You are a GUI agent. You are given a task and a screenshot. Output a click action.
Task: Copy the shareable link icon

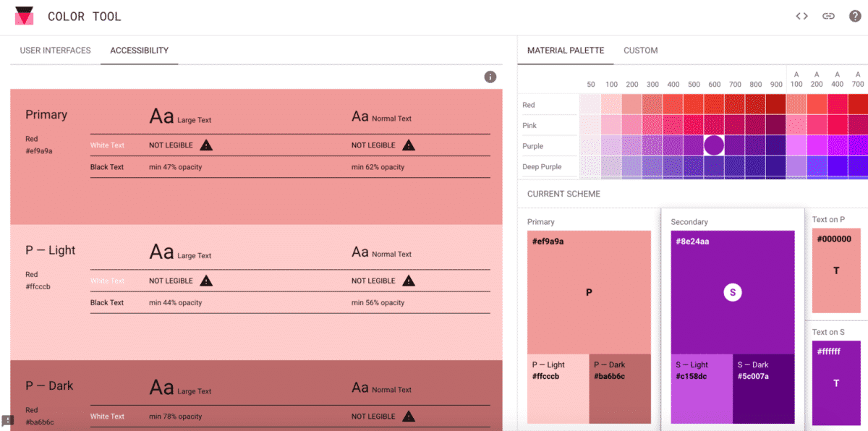tap(828, 15)
